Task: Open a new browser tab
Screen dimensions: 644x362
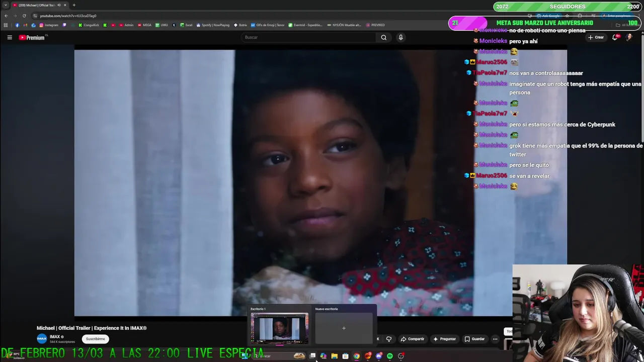Action: click(x=74, y=5)
